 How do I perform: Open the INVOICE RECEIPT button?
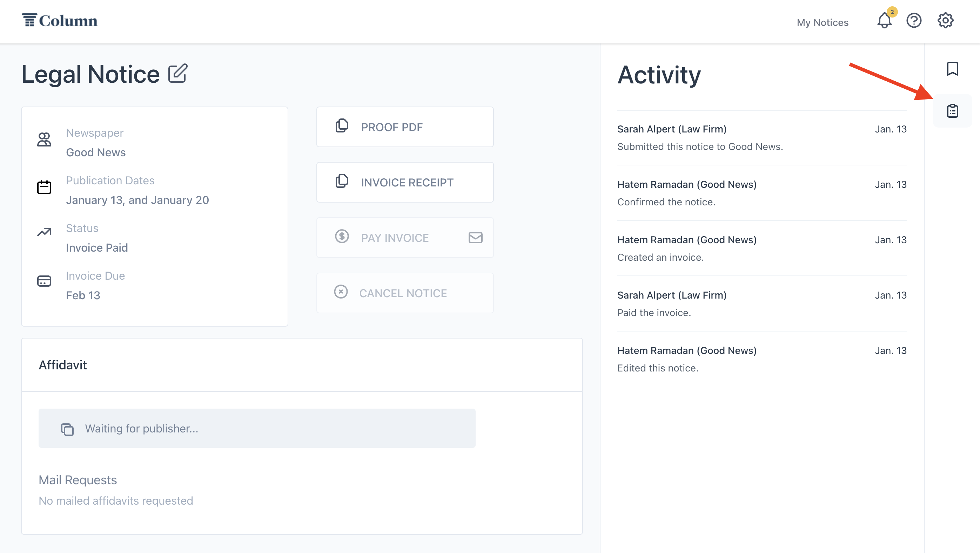pos(405,183)
